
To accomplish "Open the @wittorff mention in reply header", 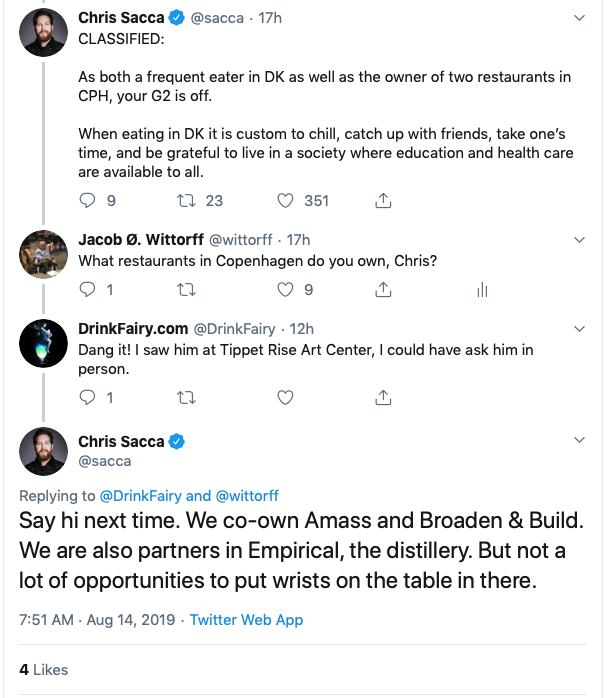I will pos(247,496).
